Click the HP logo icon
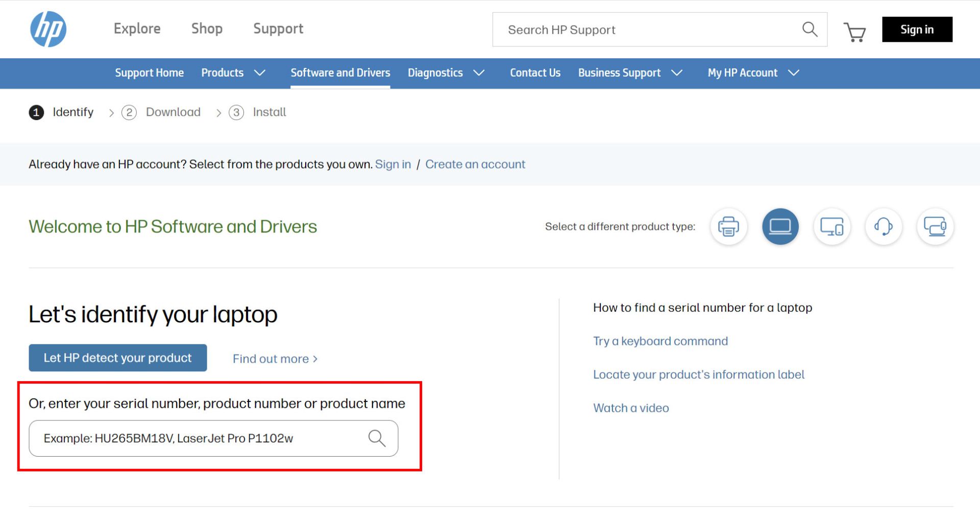Screen dimensions: 980x520 click(x=48, y=29)
